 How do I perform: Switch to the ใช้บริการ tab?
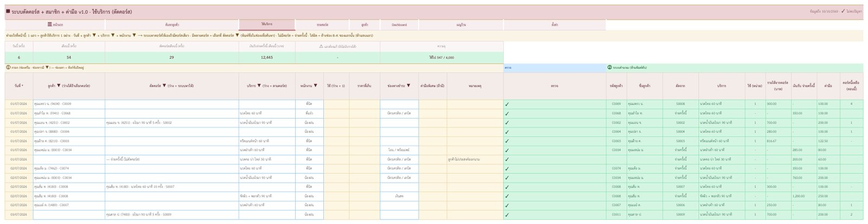pos(267,24)
